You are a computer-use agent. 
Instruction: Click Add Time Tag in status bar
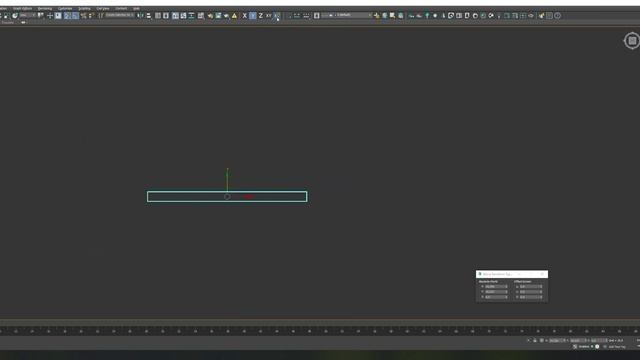tap(616, 347)
